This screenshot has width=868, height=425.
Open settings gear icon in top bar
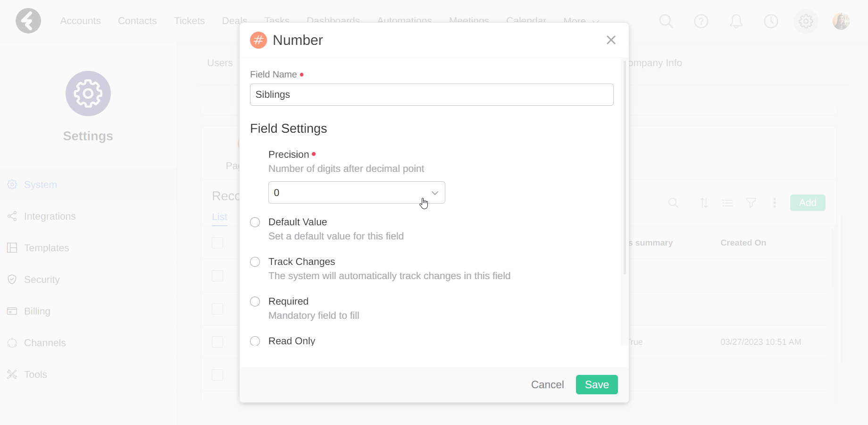coord(806,21)
